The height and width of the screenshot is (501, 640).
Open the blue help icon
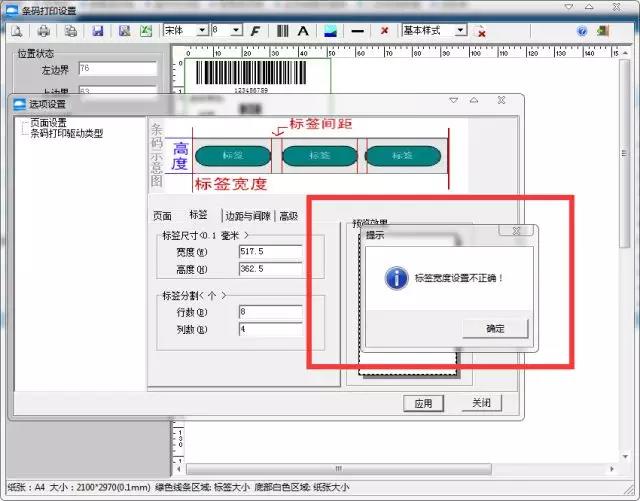(582, 31)
